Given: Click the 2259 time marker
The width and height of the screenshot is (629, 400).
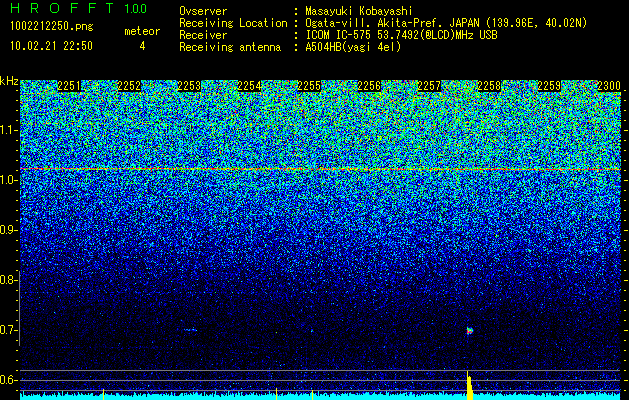Looking at the screenshot, I should [x=549, y=86].
